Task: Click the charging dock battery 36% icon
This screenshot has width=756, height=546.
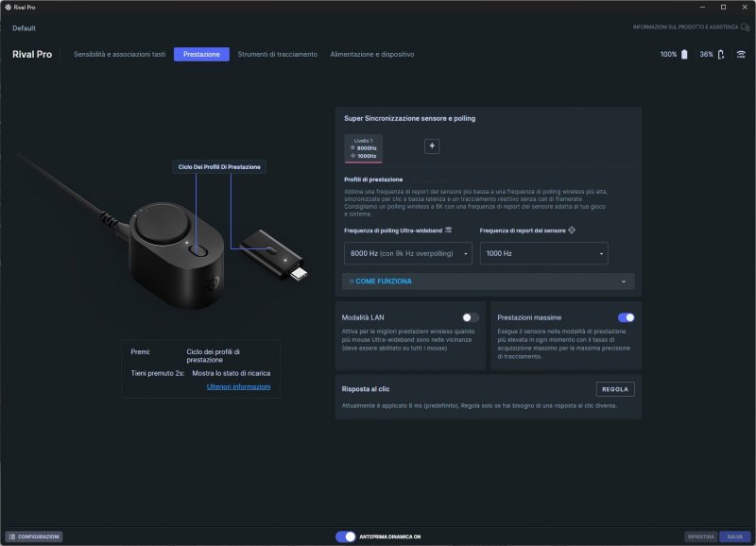Action: click(x=721, y=55)
